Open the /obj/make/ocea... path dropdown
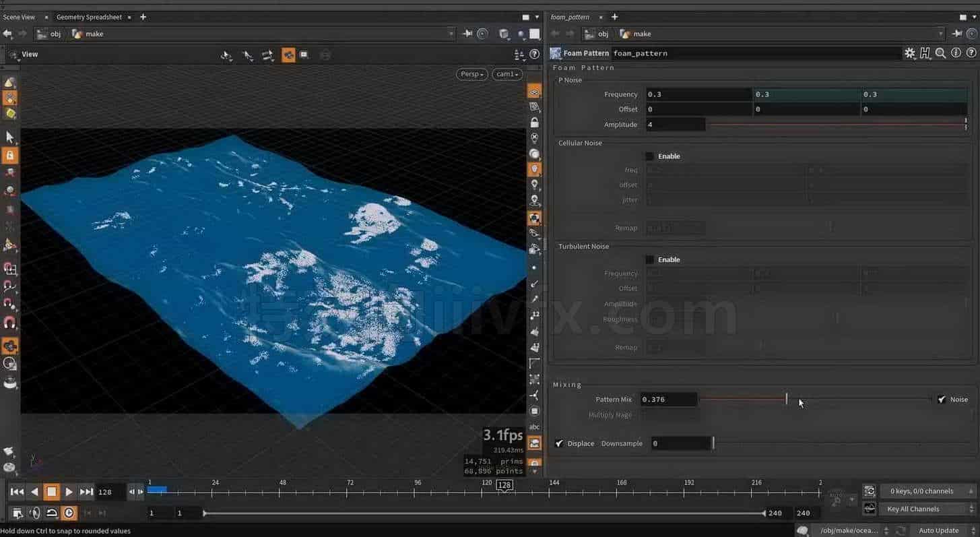980x537 pixels. pos(851,530)
